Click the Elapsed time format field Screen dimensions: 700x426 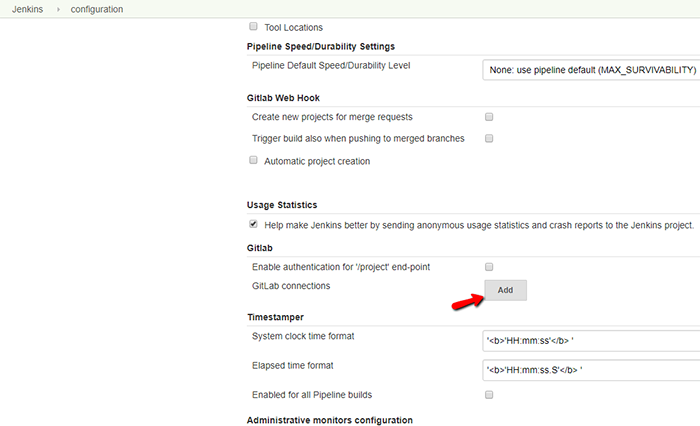591,370
